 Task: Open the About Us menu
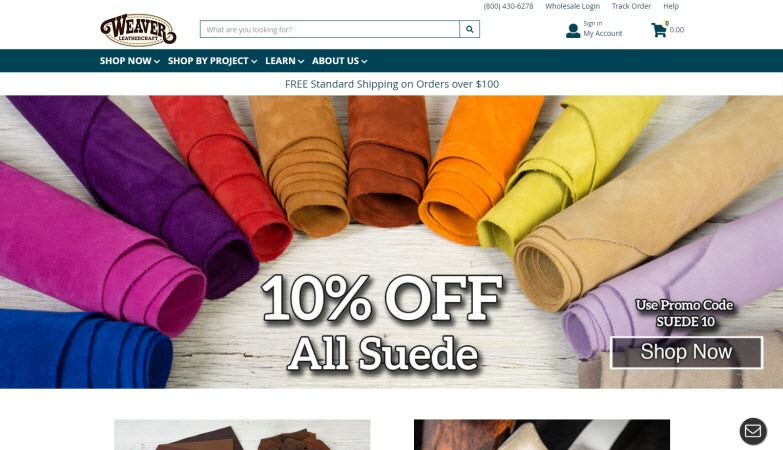(340, 61)
